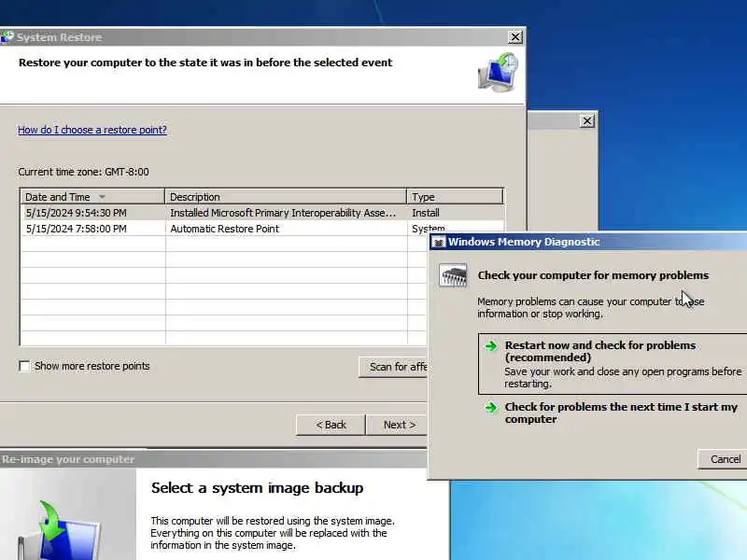
Task: Cancel the Windows Memory Diagnostic dialog
Action: [723, 459]
